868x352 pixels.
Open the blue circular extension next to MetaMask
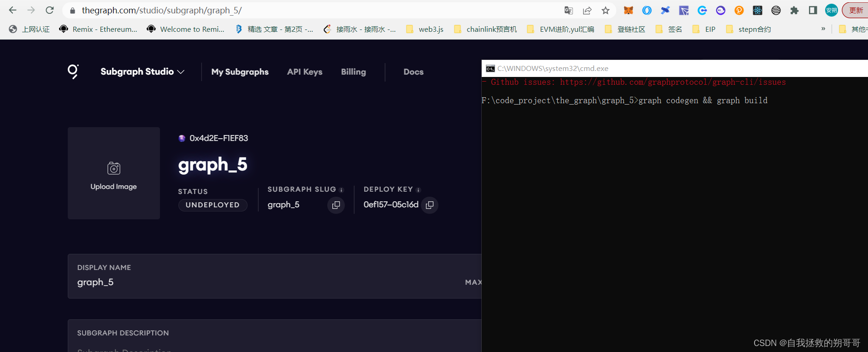(x=647, y=10)
